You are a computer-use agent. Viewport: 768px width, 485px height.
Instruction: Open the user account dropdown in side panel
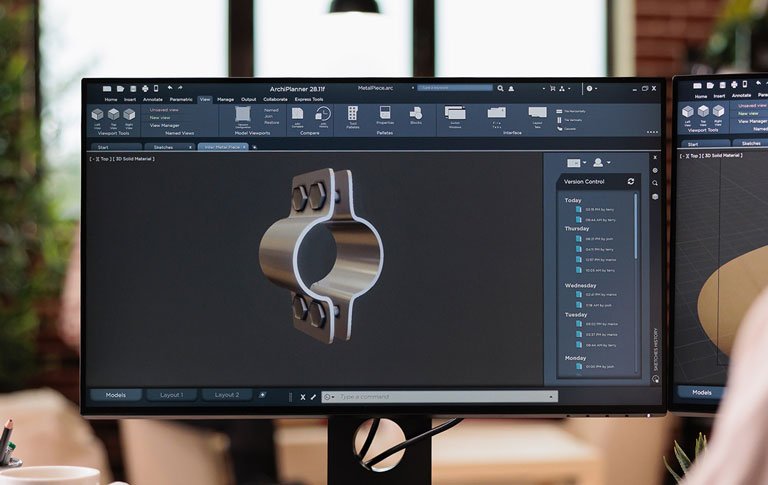[x=601, y=162]
